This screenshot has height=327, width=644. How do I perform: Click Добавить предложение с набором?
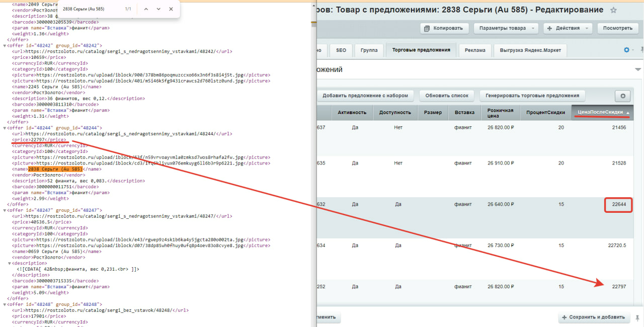point(365,96)
